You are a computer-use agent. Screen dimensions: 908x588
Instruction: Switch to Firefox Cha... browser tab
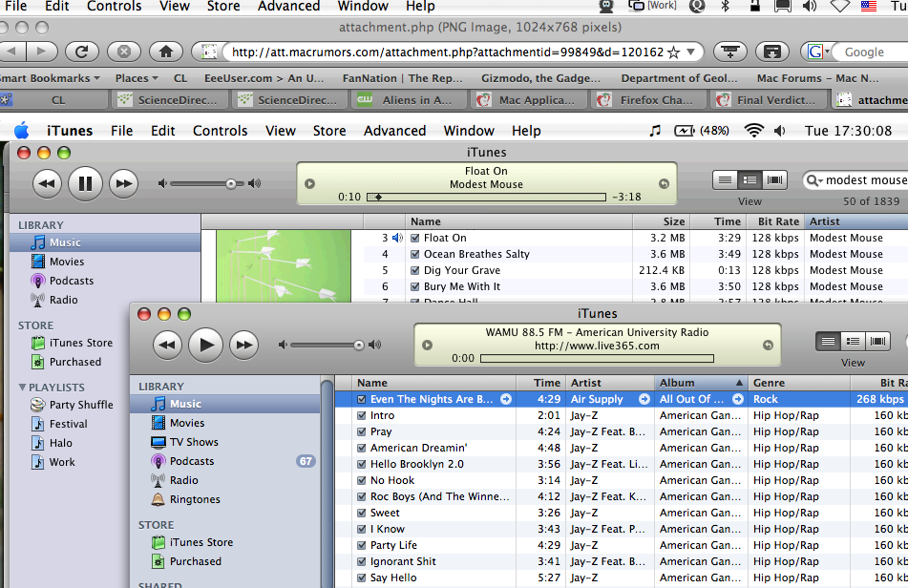pyautogui.click(x=647, y=100)
